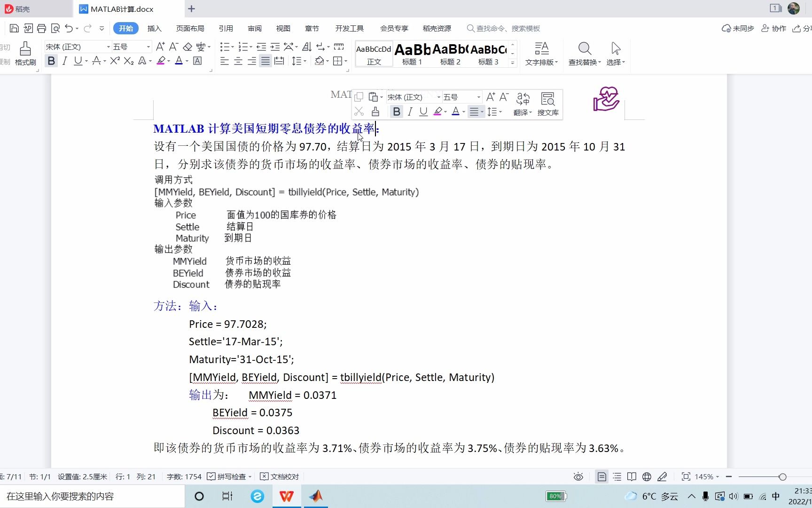Switch to web layout view icon
812x508 pixels.
(x=647, y=476)
